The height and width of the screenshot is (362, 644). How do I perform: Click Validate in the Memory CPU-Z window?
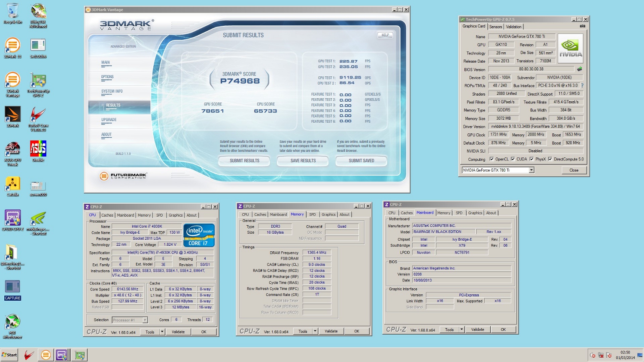click(331, 331)
